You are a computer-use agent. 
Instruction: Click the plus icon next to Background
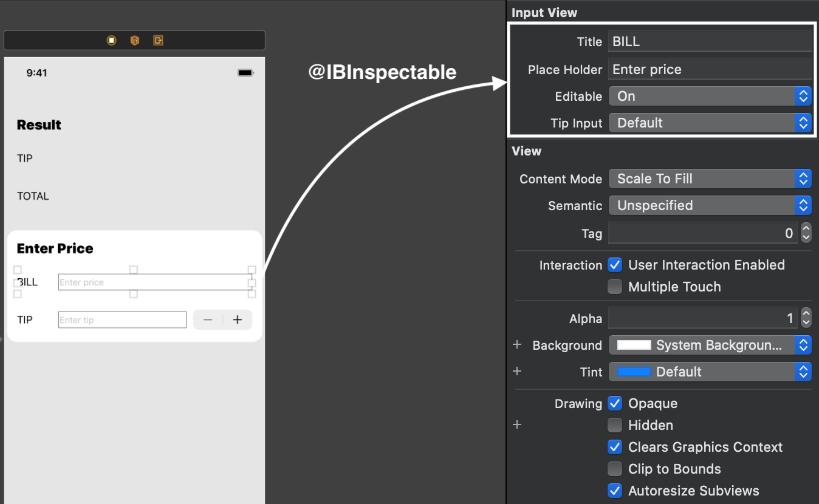517,345
